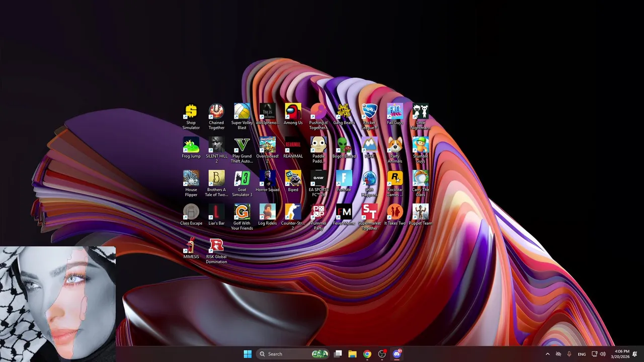Select the Chained Together desktop shortcut

[x=216, y=117]
